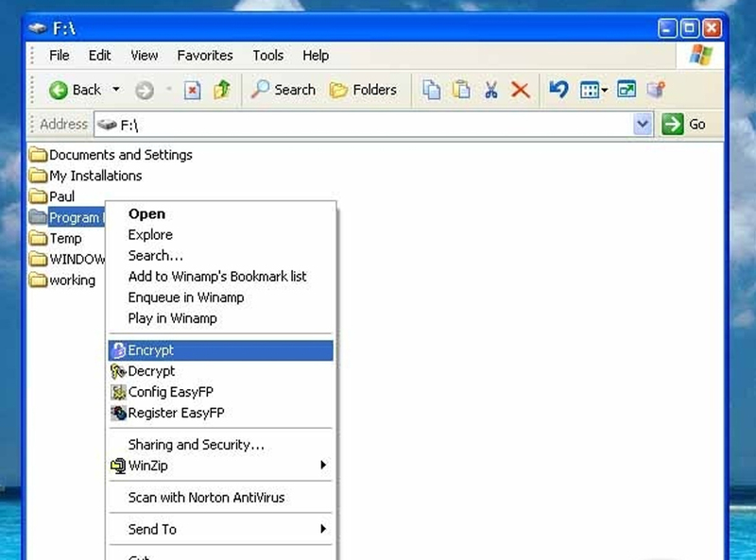Select the WINDOWS folder
756x560 pixels.
[67, 260]
